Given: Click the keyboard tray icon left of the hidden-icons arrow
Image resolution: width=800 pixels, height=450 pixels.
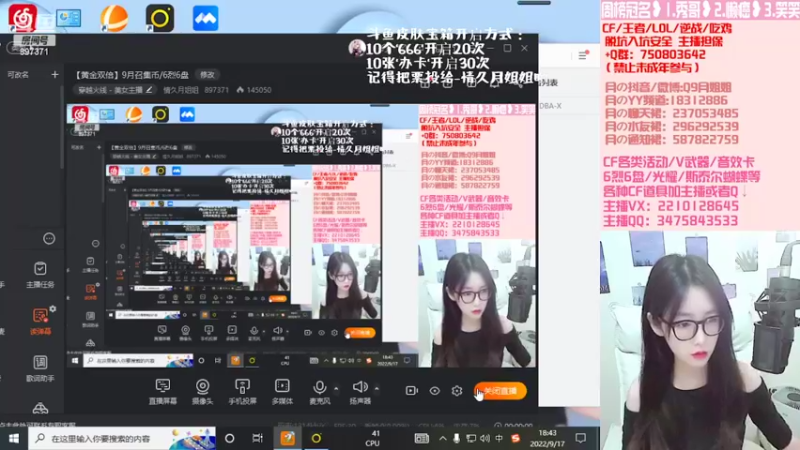Looking at the screenshot, I should click(x=421, y=438).
